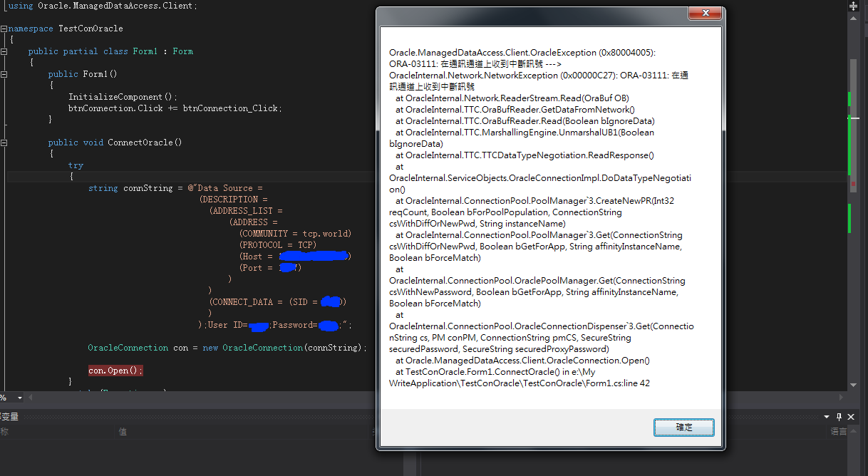
Task: Click the 值 column header in variables panel
Action: tap(123, 431)
